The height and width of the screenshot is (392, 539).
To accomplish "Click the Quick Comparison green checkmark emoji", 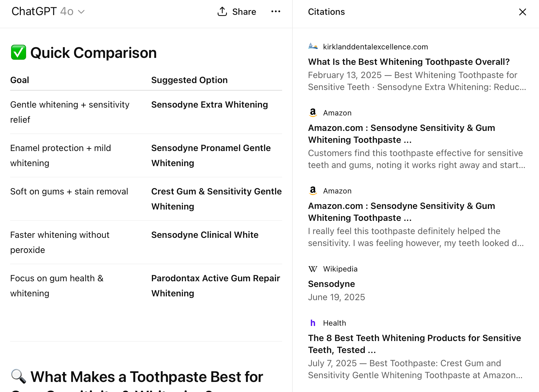I will pyautogui.click(x=19, y=53).
